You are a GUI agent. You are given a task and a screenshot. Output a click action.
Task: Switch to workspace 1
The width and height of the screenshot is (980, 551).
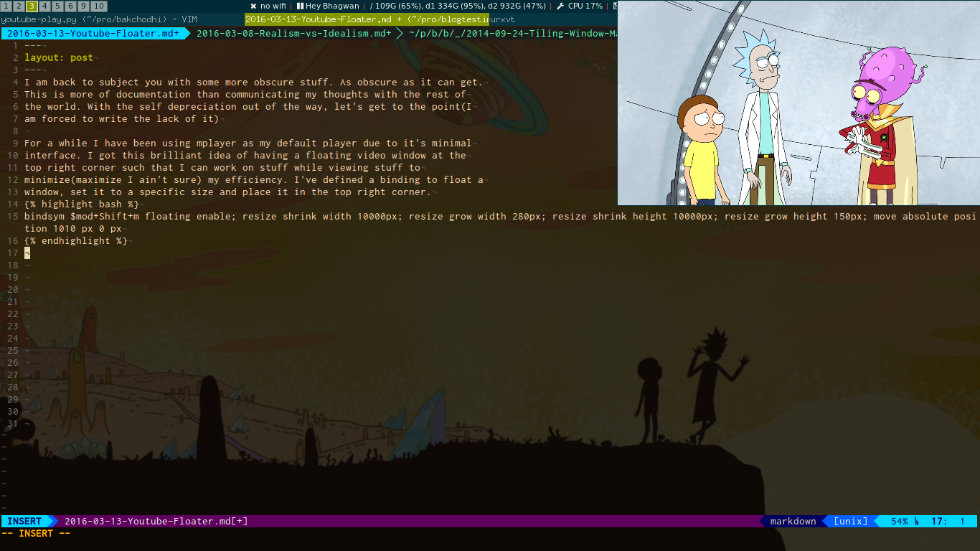(x=6, y=6)
